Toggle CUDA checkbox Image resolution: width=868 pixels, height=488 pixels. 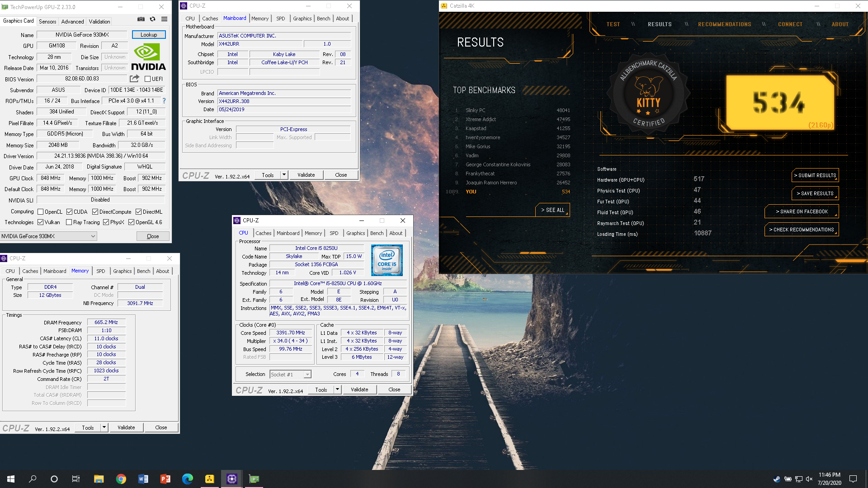[x=70, y=211]
